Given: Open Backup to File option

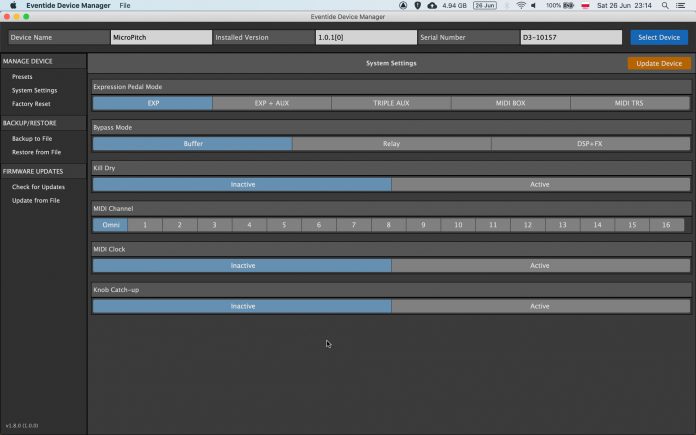Looking at the screenshot, I should [32, 138].
